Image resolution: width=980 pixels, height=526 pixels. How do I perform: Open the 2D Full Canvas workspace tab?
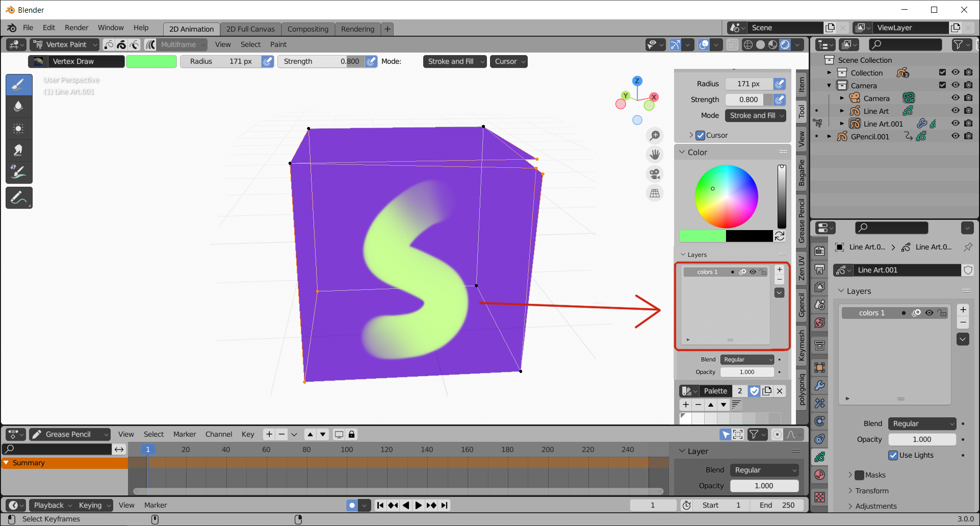coord(250,29)
